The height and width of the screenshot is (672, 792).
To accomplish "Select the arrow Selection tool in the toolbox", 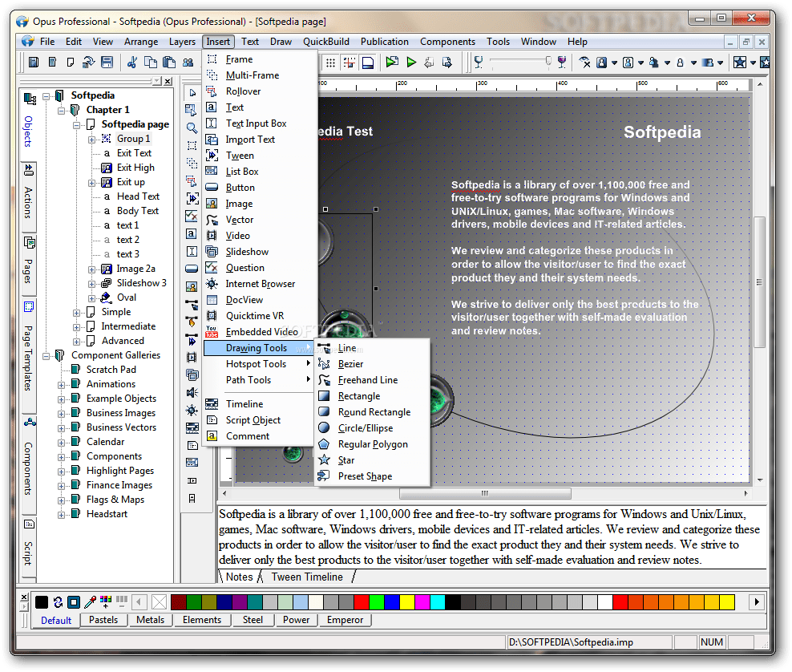I will (x=192, y=92).
